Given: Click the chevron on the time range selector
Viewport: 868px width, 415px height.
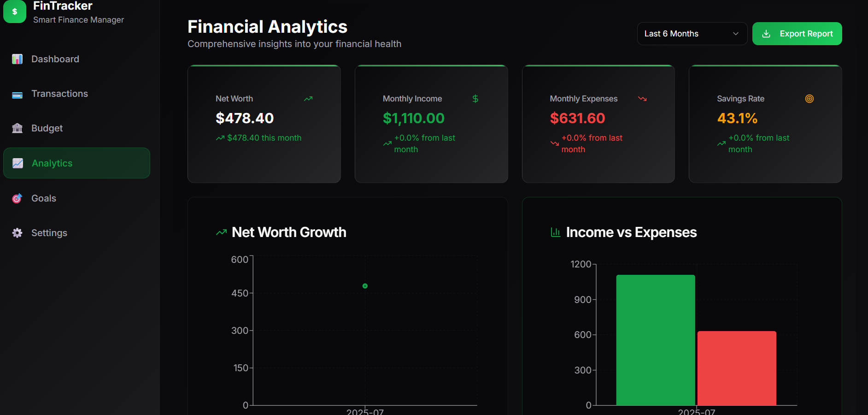Looking at the screenshot, I should 736,33.
